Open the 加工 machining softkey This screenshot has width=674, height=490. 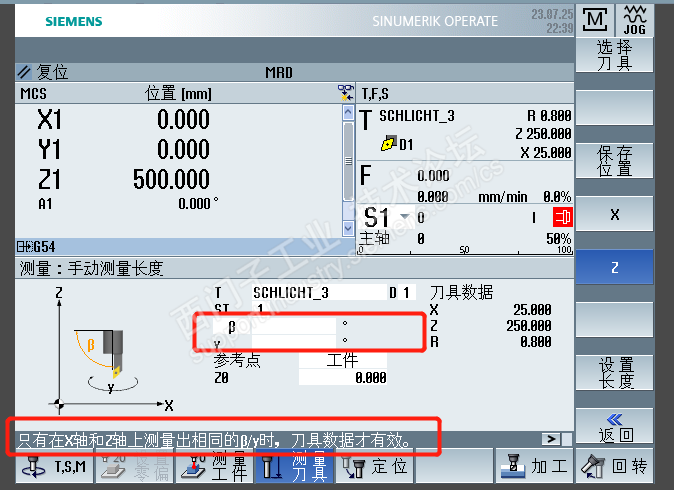point(534,466)
